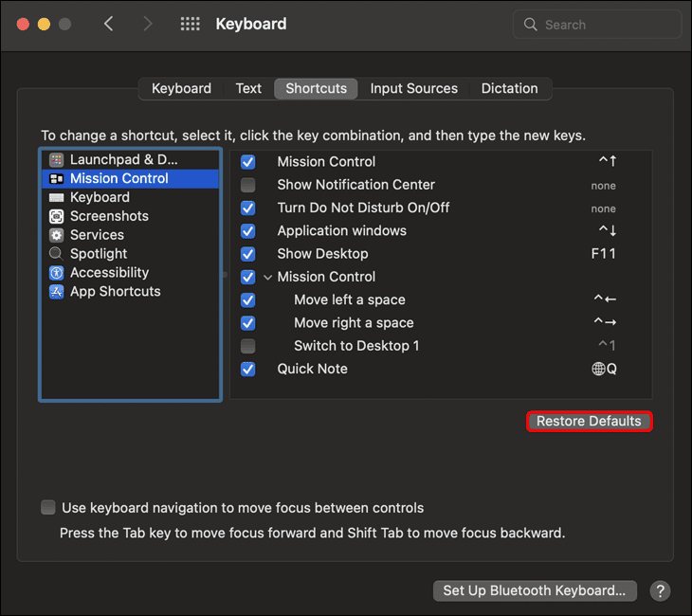Viewport: 692px width, 616px height.
Task: Switch to the Input Sources tab
Action: coord(413,88)
